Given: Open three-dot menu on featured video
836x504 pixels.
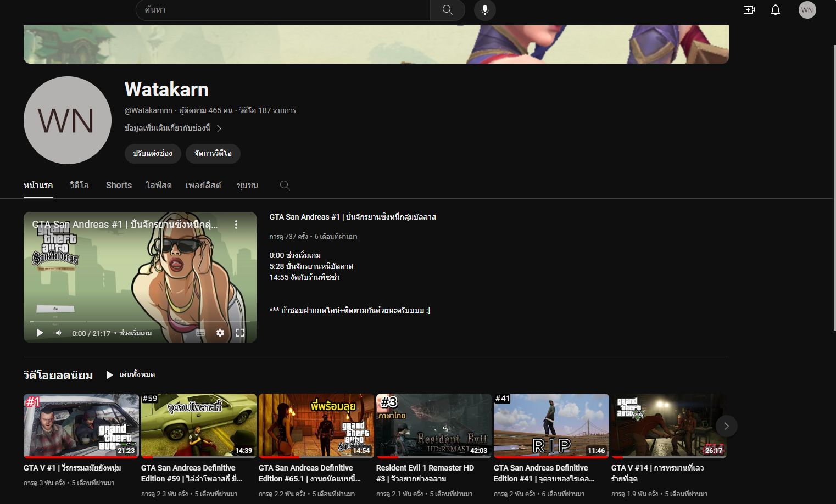Looking at the screenshot, I should tap(236, 225).
